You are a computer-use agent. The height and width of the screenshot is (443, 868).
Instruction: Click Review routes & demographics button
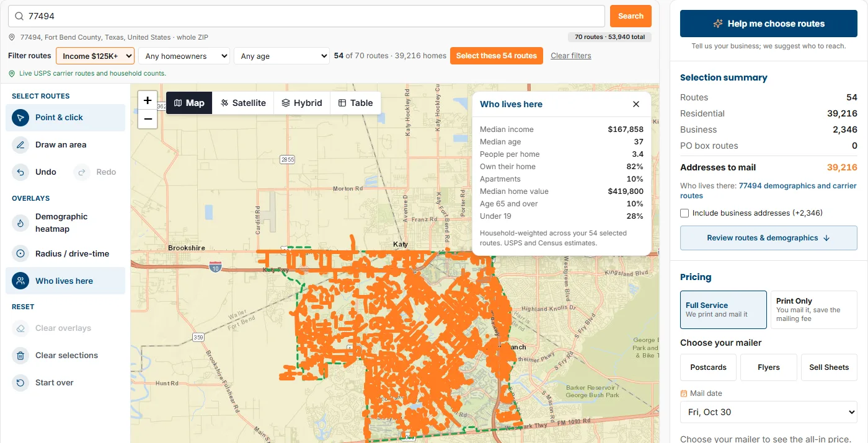[x=769, y=238]
